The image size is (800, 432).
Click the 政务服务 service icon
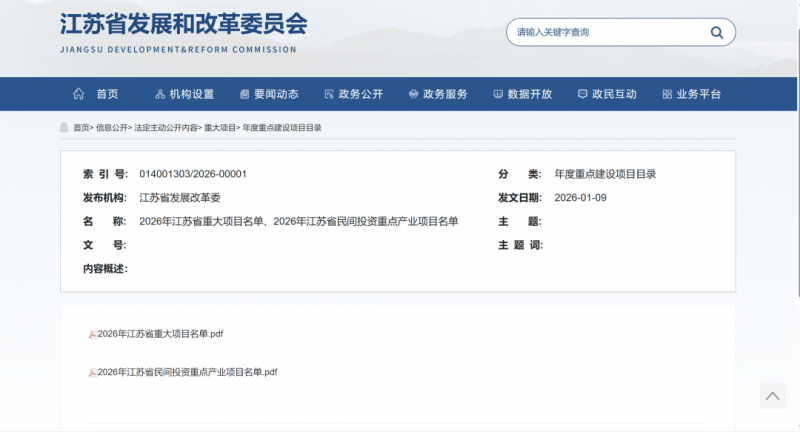pyautogui.click(x=413, y=94)
